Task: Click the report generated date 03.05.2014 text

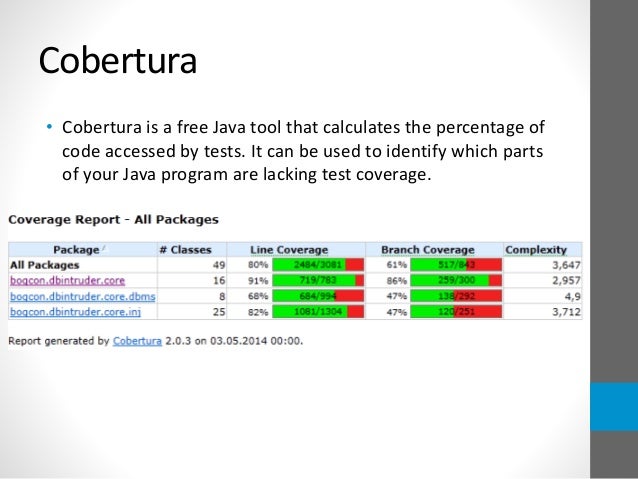Action: tap(238, 341)
